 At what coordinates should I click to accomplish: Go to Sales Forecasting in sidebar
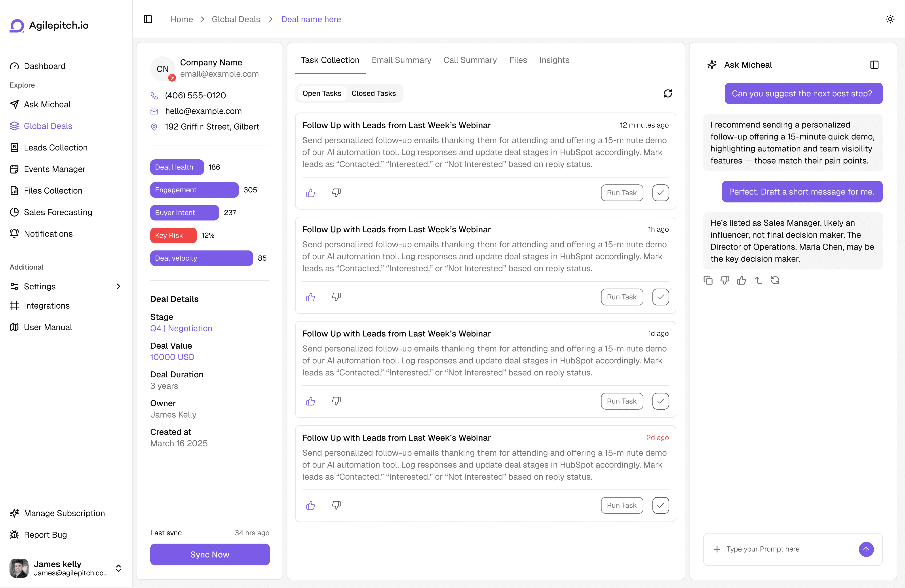pos(58,212)
